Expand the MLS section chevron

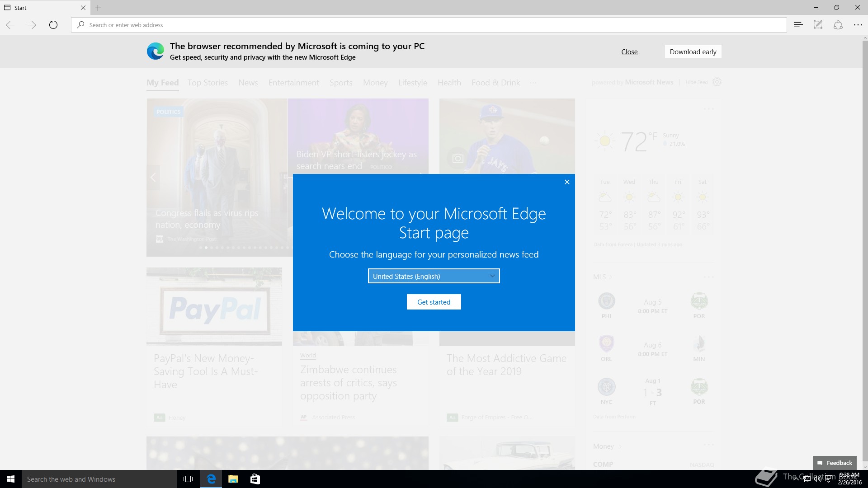pyautogui.click(x=611, y=277)
